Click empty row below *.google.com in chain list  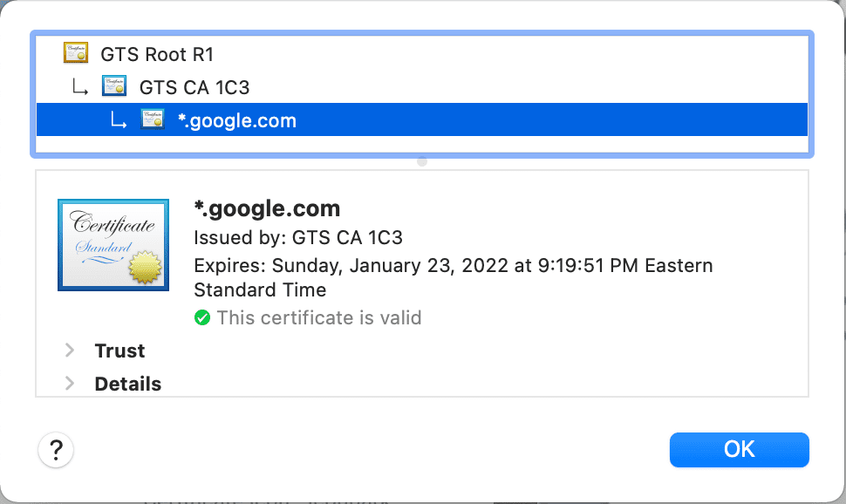coord(422,144)
